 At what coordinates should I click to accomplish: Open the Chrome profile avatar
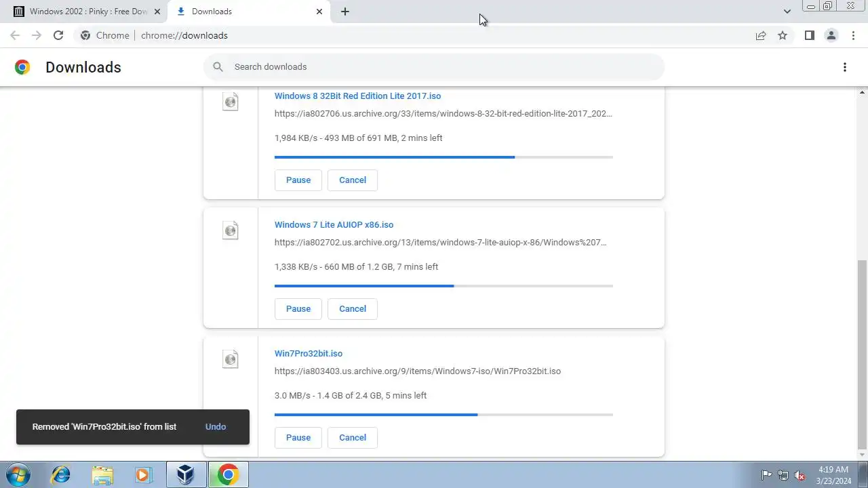(831, 35)
